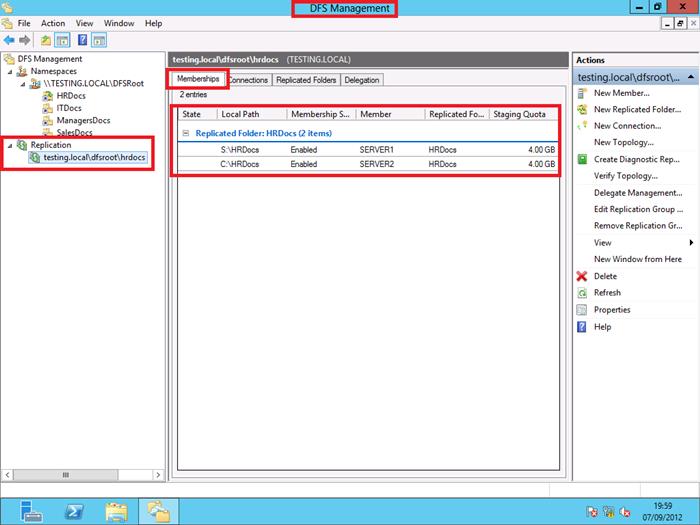This screenshot has width=700, height=525.
Task: Click Delegate Management... action
Action: pyautogui.click(x=638, y=193)
